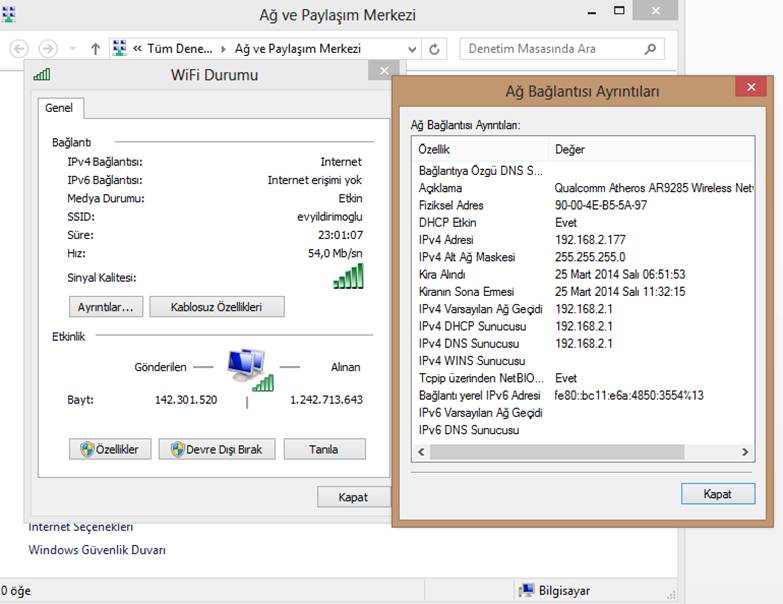The width and height of the screenshot is (783, 604).
Task: Click Devre Dışı Bırak button
Action: point(216,450)
